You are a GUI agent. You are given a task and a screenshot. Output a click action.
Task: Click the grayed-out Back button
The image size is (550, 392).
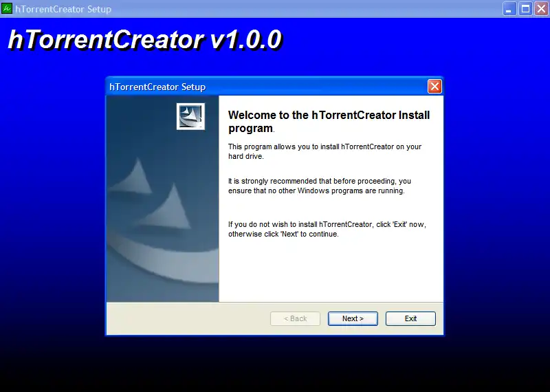(296, 318)
